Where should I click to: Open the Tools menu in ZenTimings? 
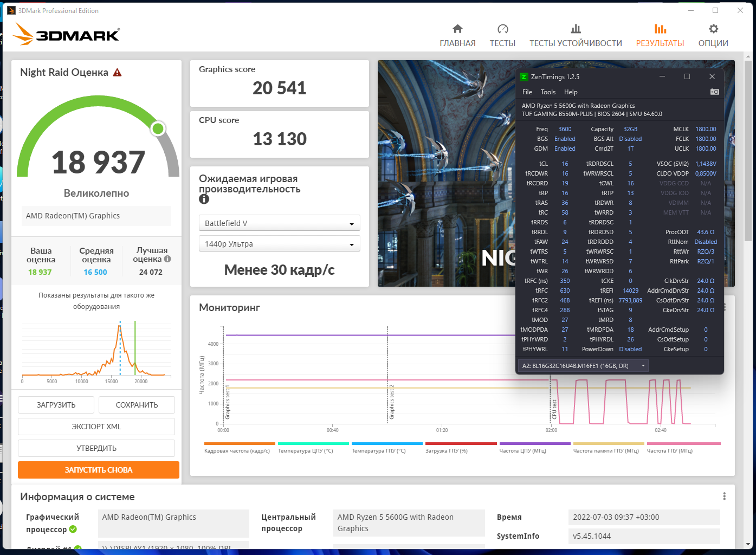click(x=548, y=92)
